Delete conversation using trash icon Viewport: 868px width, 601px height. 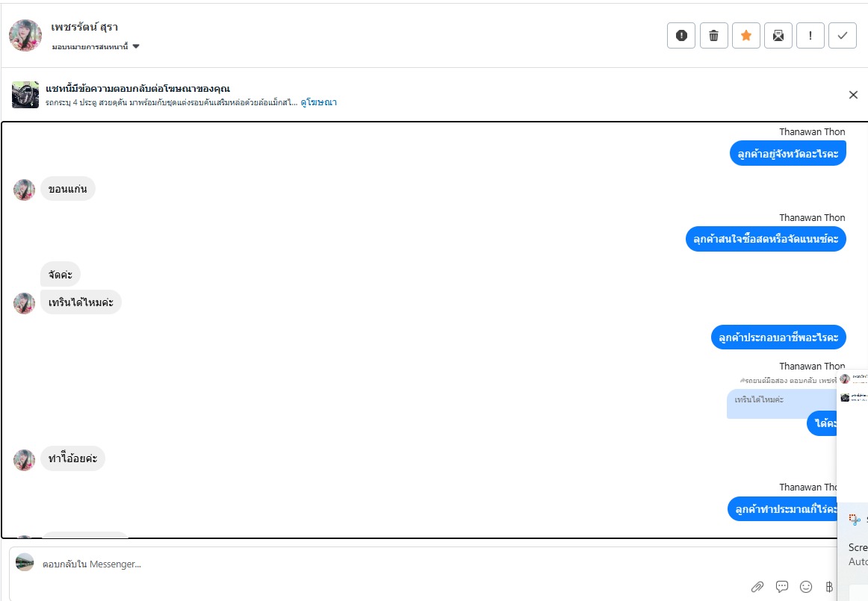(713, 36)
